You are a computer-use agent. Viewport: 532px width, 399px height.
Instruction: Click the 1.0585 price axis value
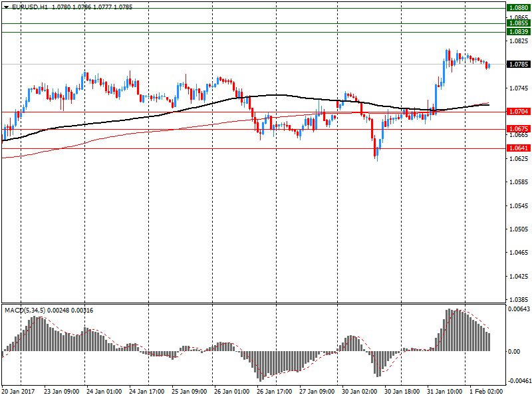point(519,182)
